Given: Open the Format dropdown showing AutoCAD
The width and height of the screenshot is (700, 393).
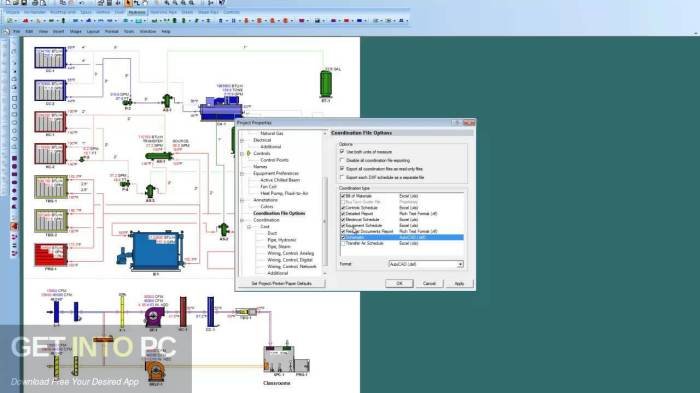Looking at the screenshot, I should [426, 264].
